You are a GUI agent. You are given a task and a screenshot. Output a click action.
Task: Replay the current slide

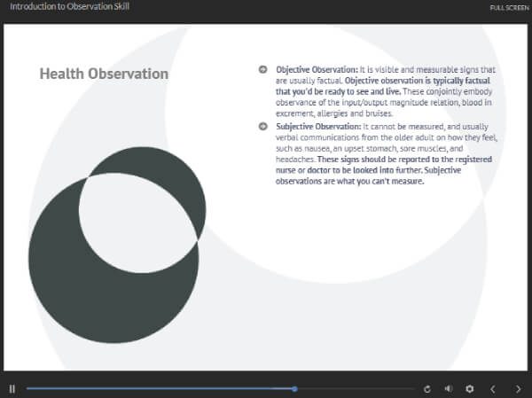(x=427, y=388)
